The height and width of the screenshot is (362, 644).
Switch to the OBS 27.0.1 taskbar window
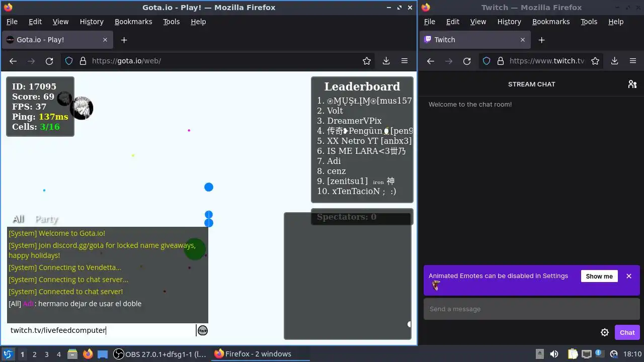tap(160, 354)
